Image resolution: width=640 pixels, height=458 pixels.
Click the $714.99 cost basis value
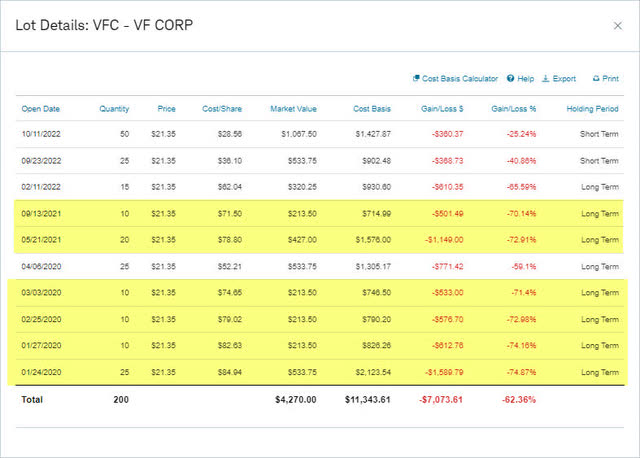(376, 213)
